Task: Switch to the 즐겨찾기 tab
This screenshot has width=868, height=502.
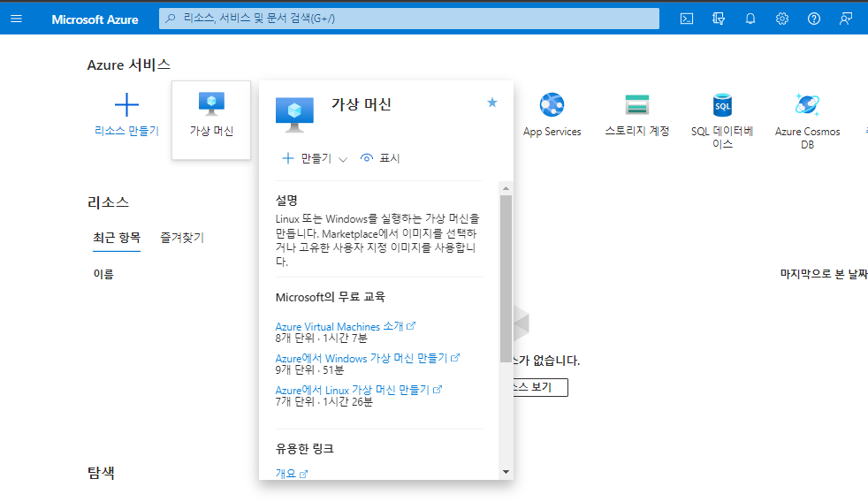Action: [x=182, y=238]
